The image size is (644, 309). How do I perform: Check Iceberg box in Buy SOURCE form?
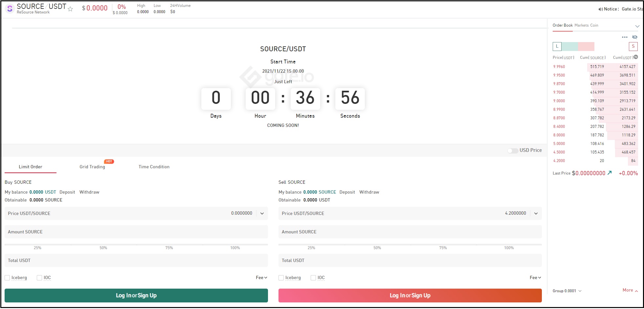7,278
